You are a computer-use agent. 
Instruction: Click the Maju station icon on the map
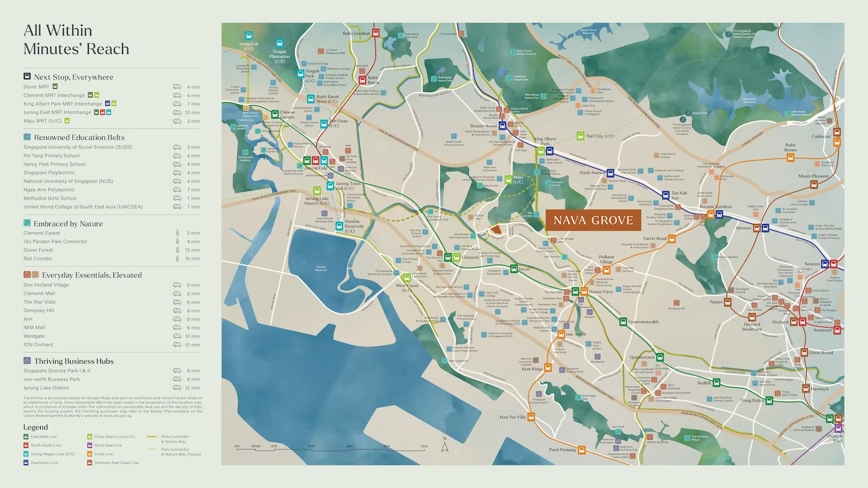(x=508, y=179)
